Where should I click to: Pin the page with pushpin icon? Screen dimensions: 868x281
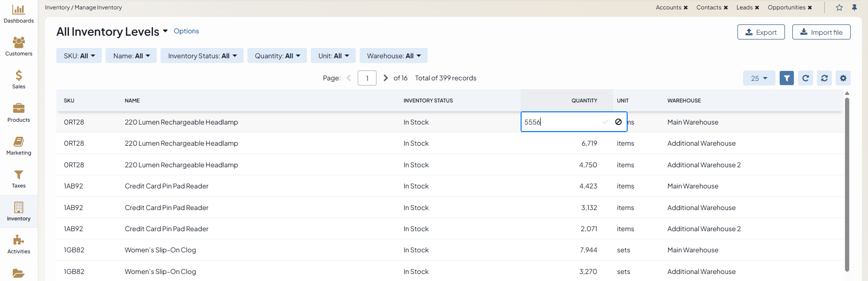pyautogui.click(x=854, y=8)
